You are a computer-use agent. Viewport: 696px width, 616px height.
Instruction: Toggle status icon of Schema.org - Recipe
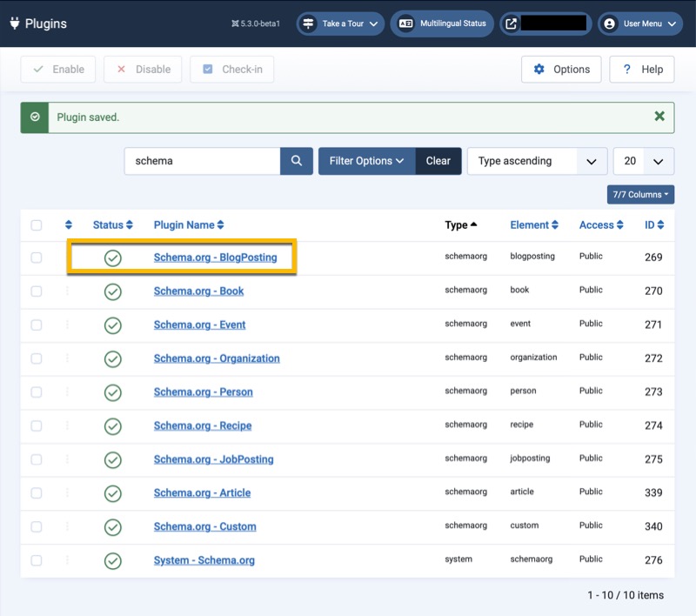[112, 426]
